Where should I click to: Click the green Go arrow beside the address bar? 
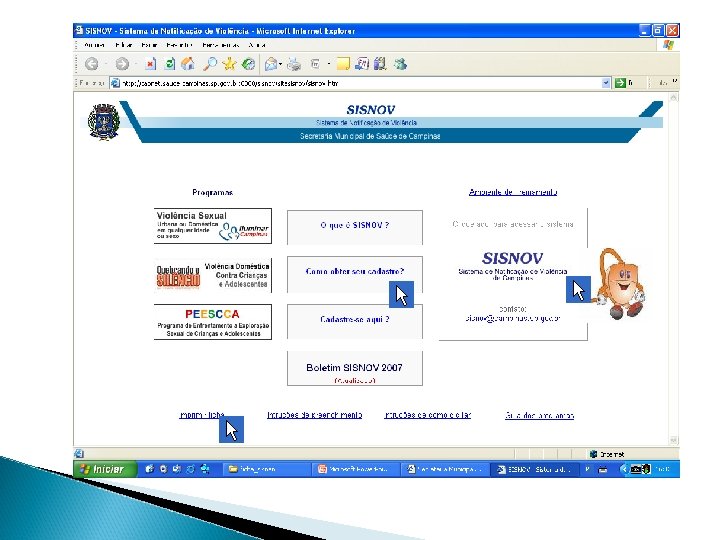620,83
